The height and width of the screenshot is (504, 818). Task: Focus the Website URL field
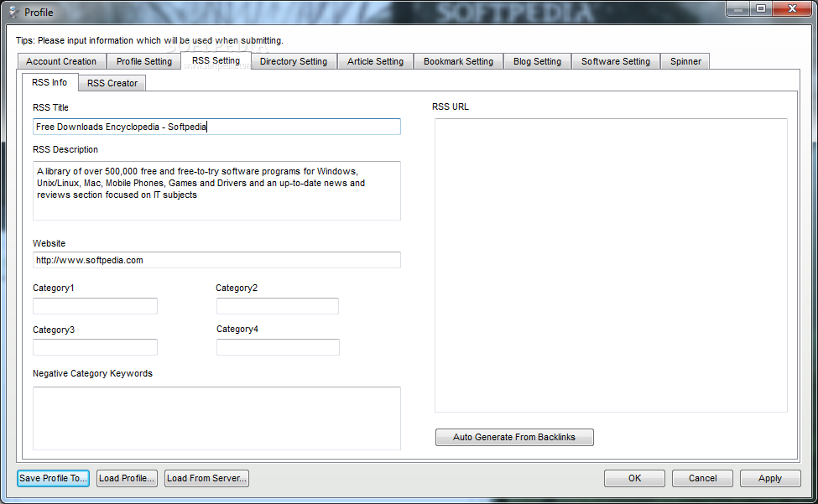216,260
